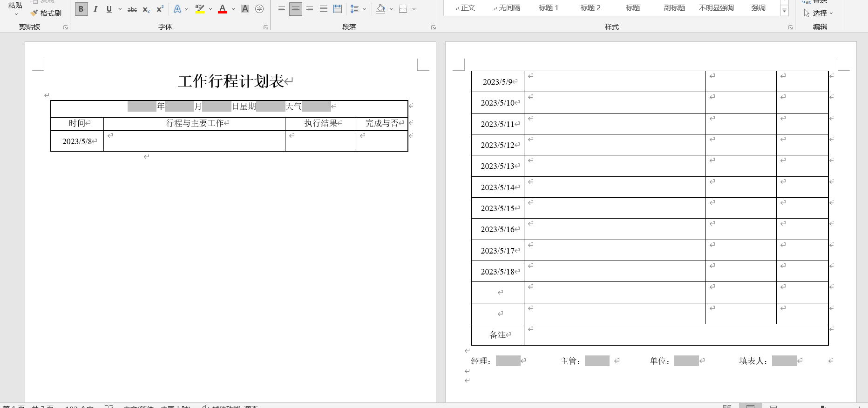Apply the 不明显强调 style

(716, 7)
